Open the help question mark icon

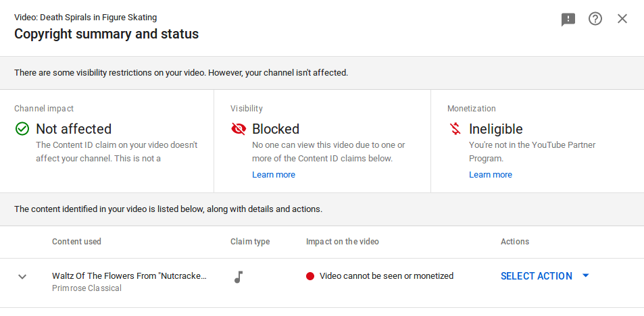[x=595, y=19]
